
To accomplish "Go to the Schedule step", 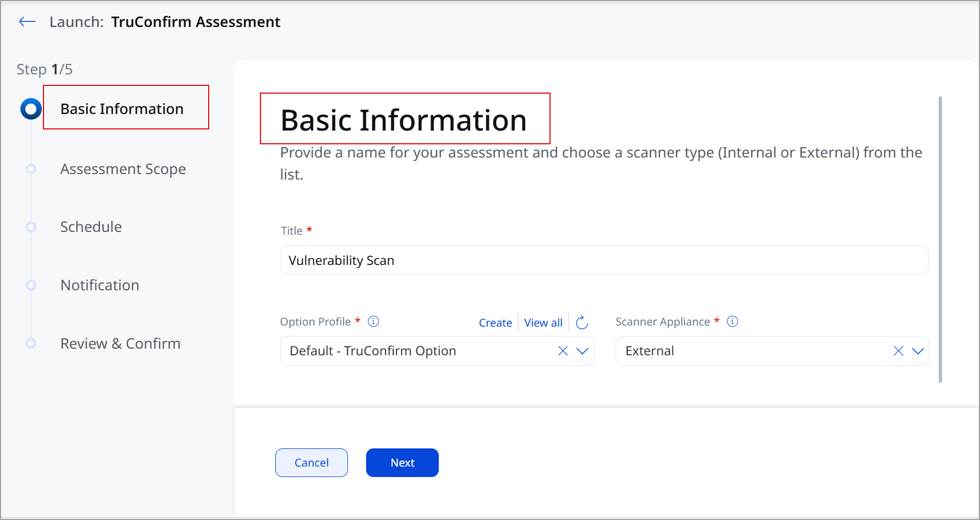I will click(x=91, y=227).
